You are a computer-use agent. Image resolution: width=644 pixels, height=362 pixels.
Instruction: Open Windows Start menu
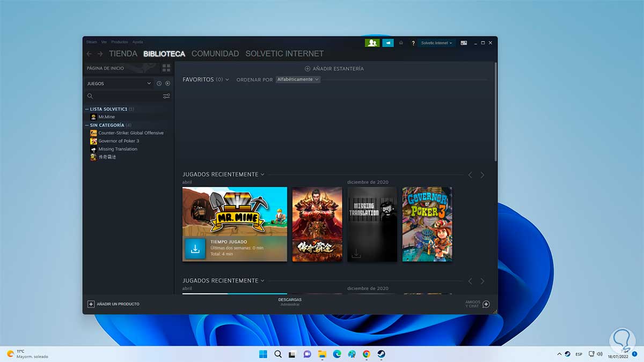pos(263,354)
